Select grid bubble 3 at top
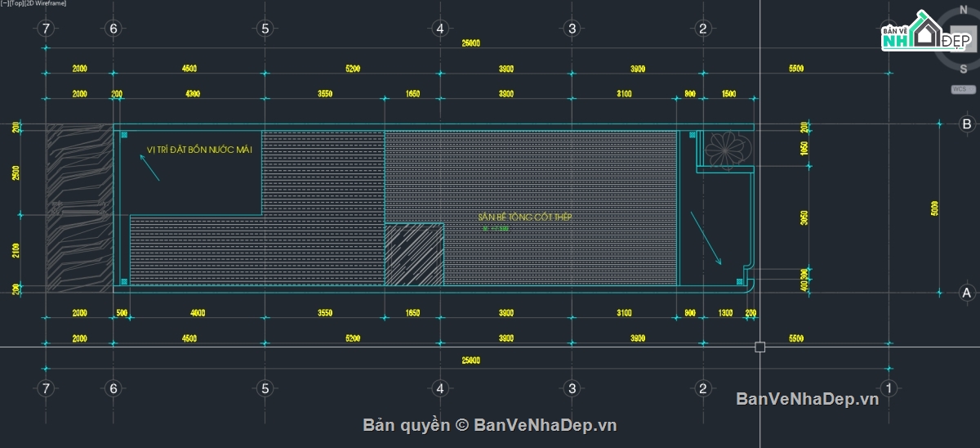This screenshot has width=980, height=448. (572, 29)
